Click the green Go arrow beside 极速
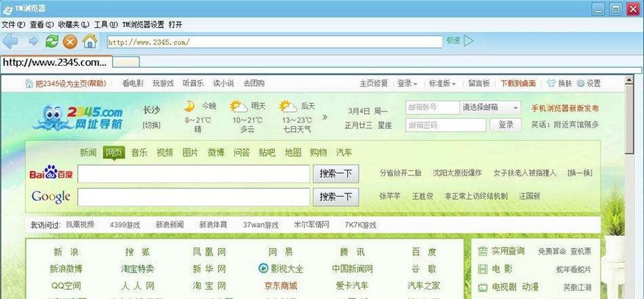This screenshot has width=644, height=299. (469, 41)
